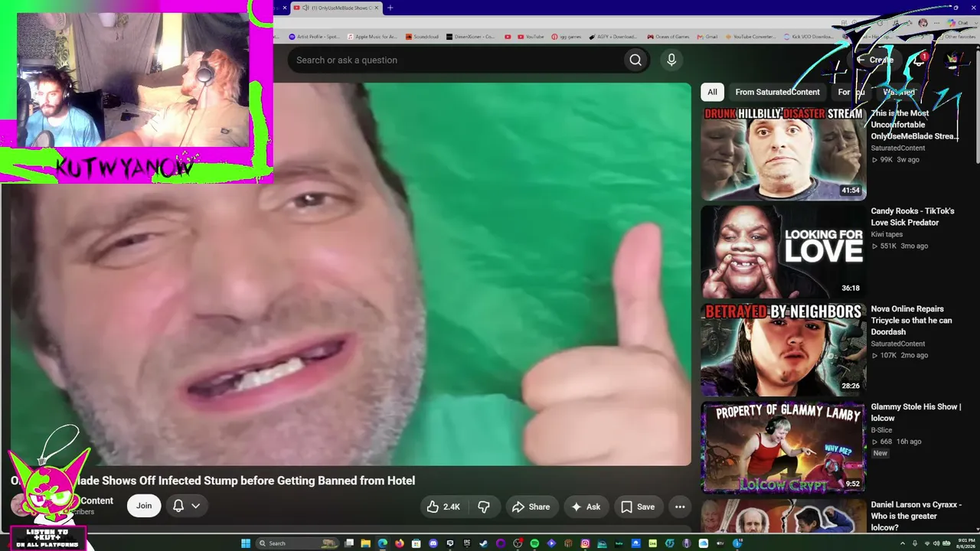This screenshot has width=980, height=551.
Task: Open the Gmail bookmark
Action: (x=707, y=36)
